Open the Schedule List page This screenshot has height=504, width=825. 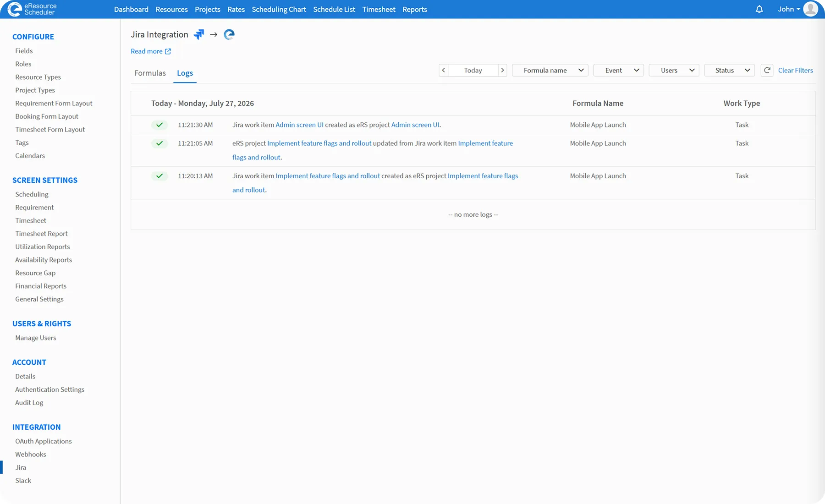pos(334,9)
